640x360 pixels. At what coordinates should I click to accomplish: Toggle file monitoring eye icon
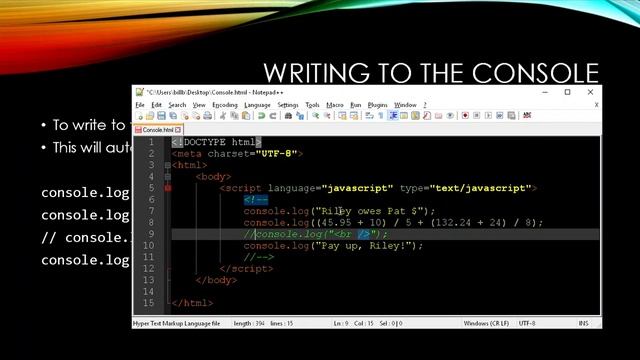(x=450, y=116)
